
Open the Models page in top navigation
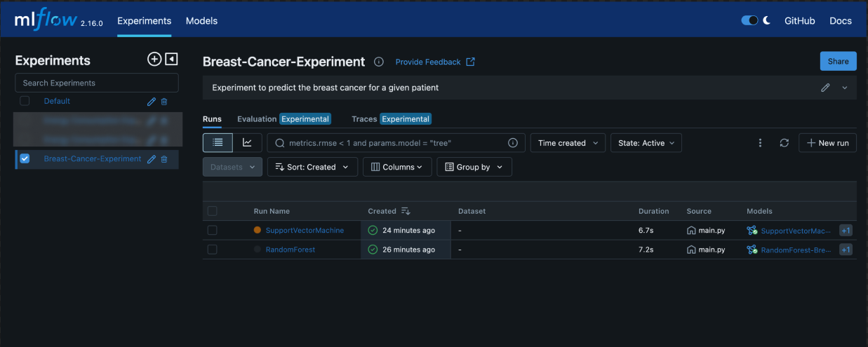[x=201, y=21]
